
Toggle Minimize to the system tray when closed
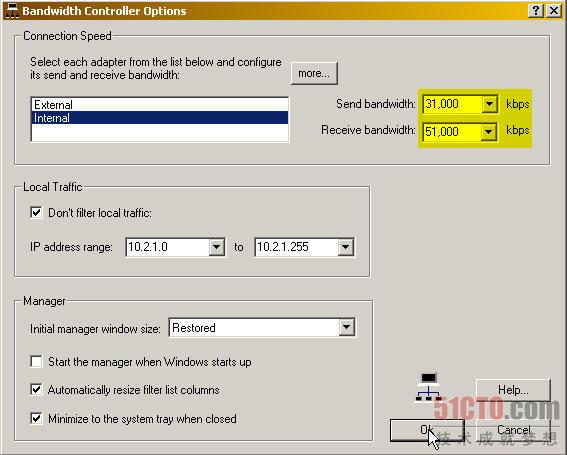pos(36,418)
